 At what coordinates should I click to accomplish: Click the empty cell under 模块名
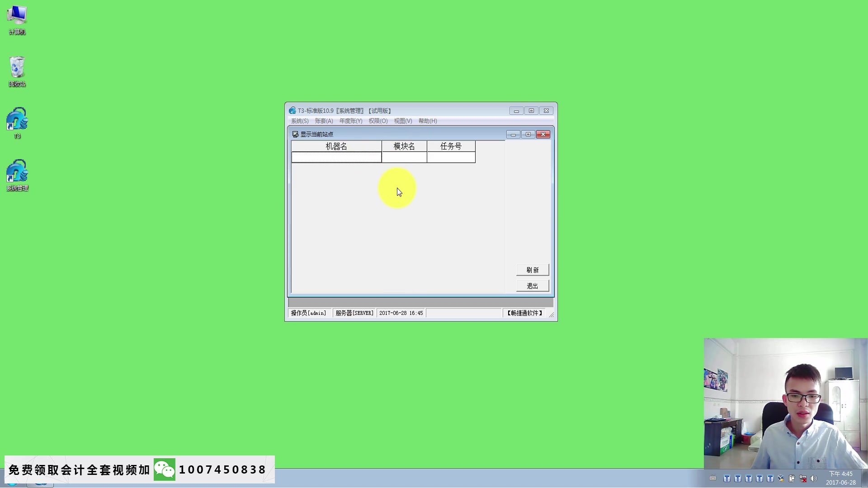tap(404, 157)
